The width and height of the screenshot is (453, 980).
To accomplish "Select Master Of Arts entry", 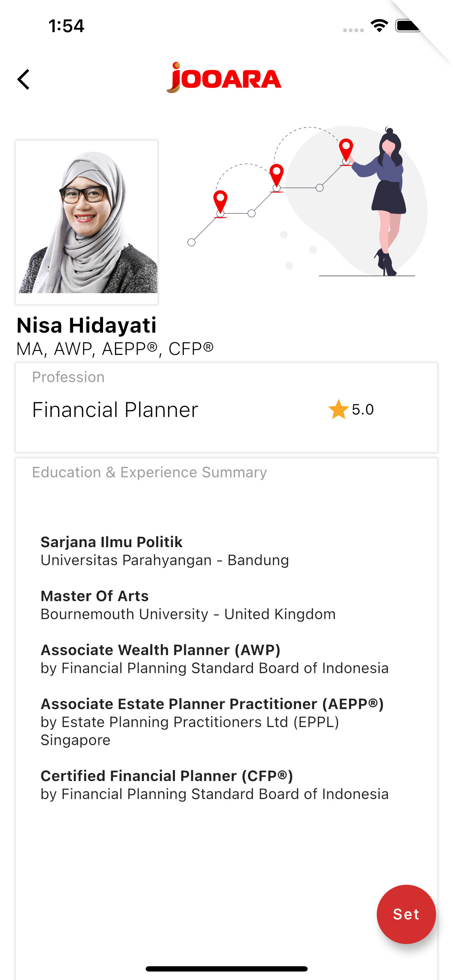I will tap(188, 605).
